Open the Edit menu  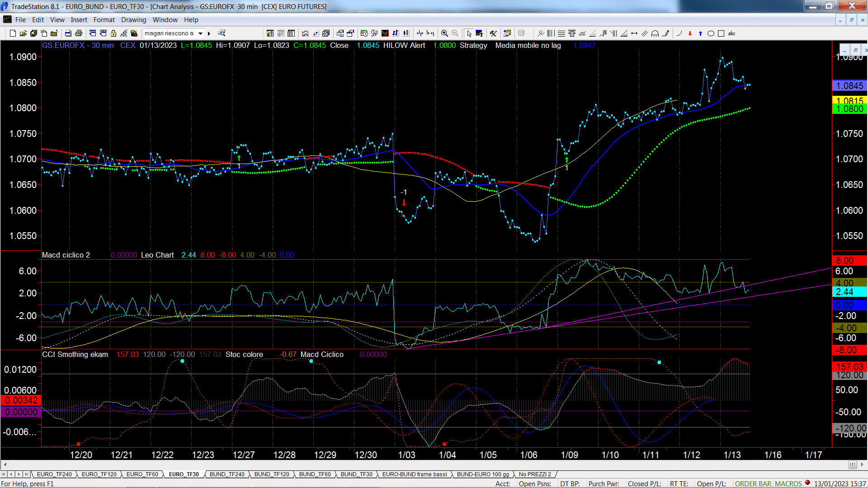tap(38, 20)
